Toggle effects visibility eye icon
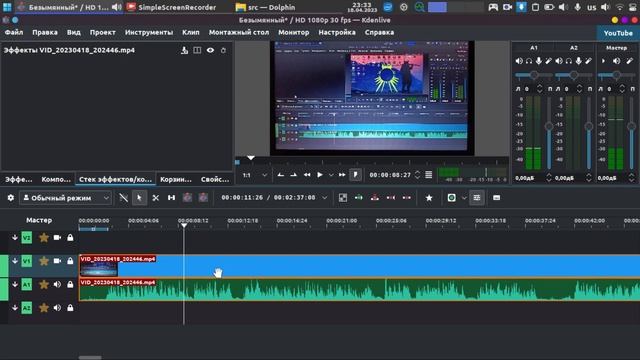Viewport: 640px width, 360px height. click(210, 50)
